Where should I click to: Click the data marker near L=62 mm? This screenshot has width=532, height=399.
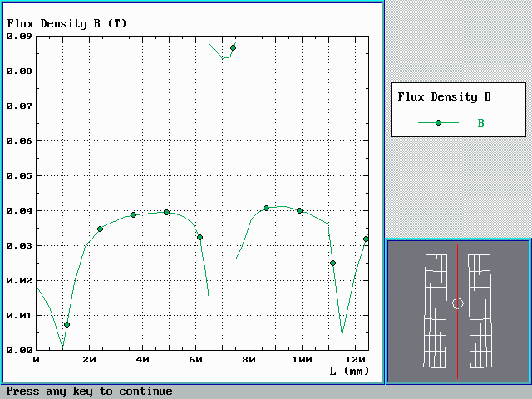(x=199, y=237)
